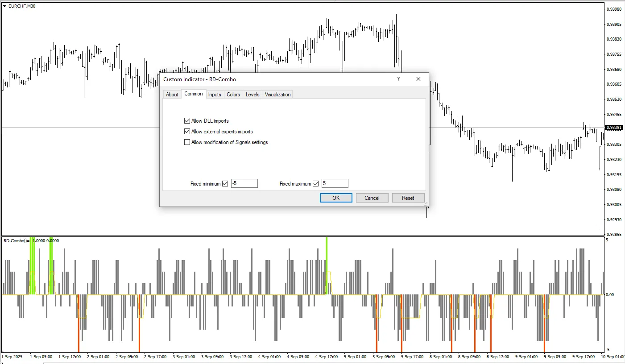Close the Custom Indicator dialog
The image size is (625, 364).
click(x=418, y=79)
